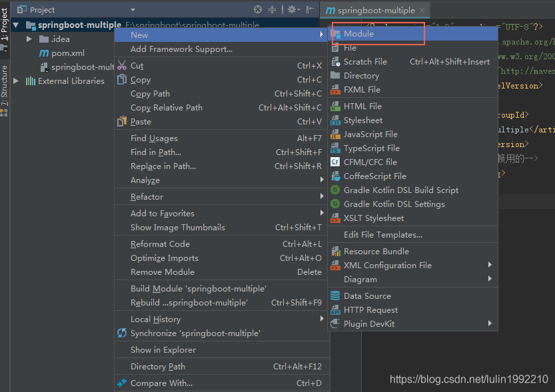
Task: Choose Add Framework Support menu entry
Action: (221, 49)
